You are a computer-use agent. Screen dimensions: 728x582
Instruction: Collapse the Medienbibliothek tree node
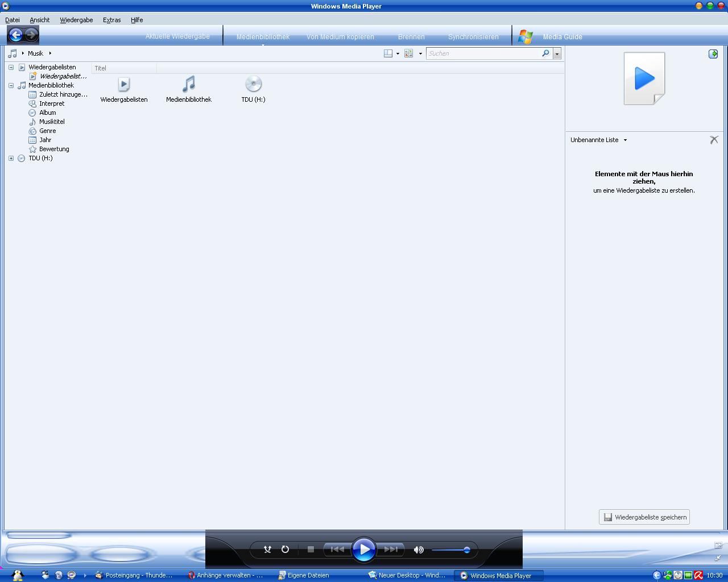[11, 85]
